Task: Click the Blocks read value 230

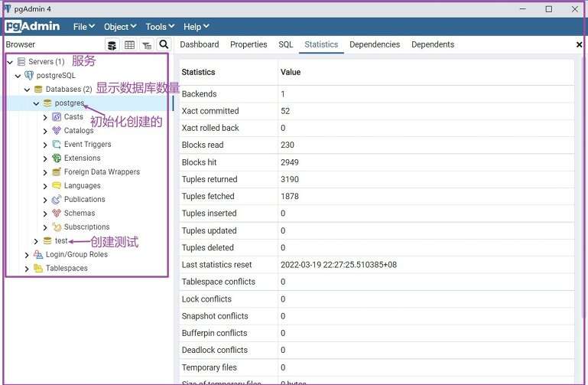Action: tap(288, 145)
